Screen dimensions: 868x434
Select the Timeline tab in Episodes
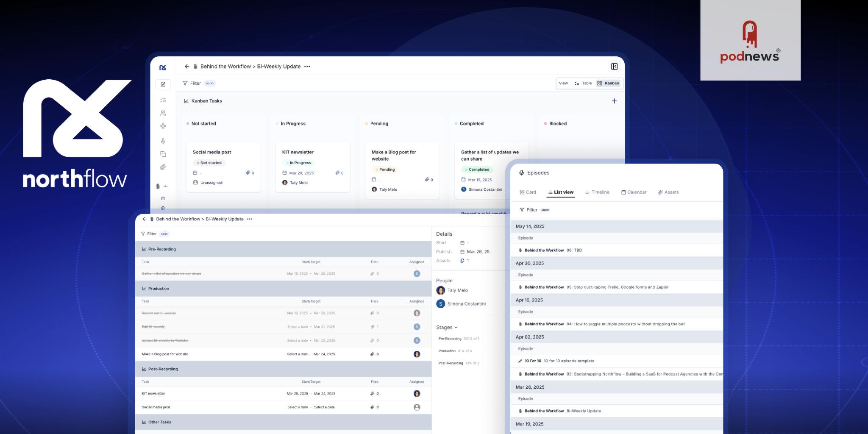click(597, 192)
